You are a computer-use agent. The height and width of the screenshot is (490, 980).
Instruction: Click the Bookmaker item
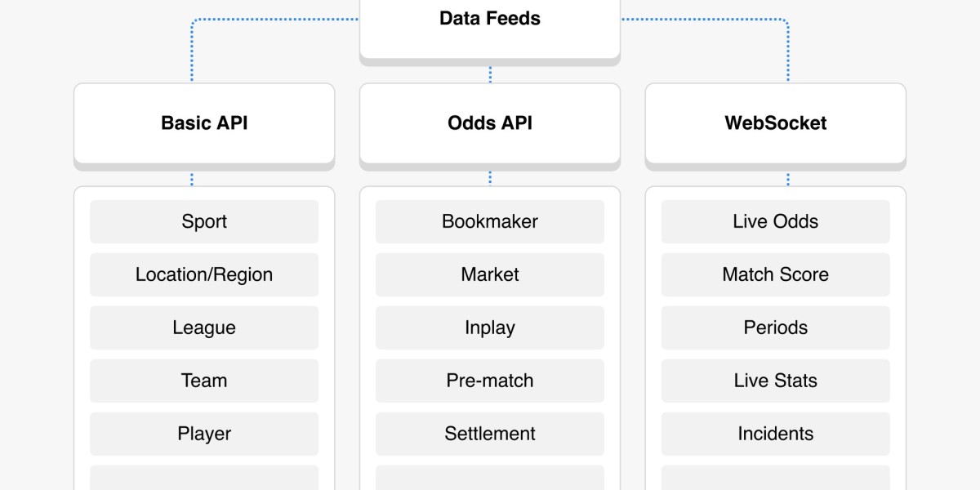(x=490, y=221)
